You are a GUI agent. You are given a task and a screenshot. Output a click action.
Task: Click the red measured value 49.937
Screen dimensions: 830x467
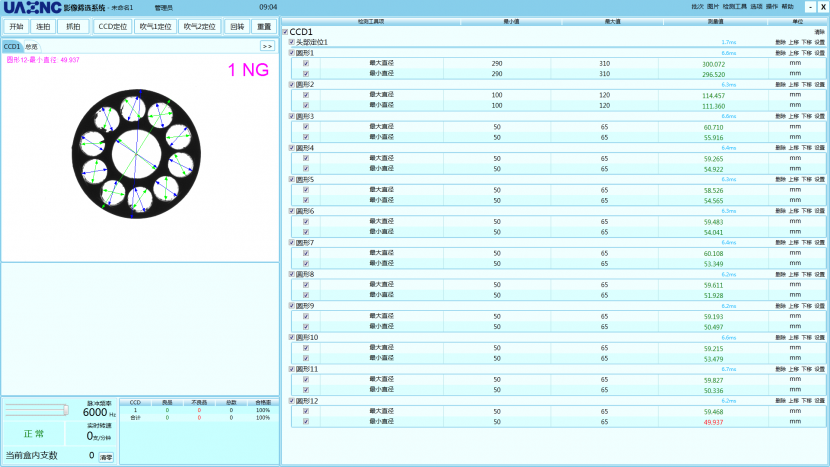coord(713,423)
